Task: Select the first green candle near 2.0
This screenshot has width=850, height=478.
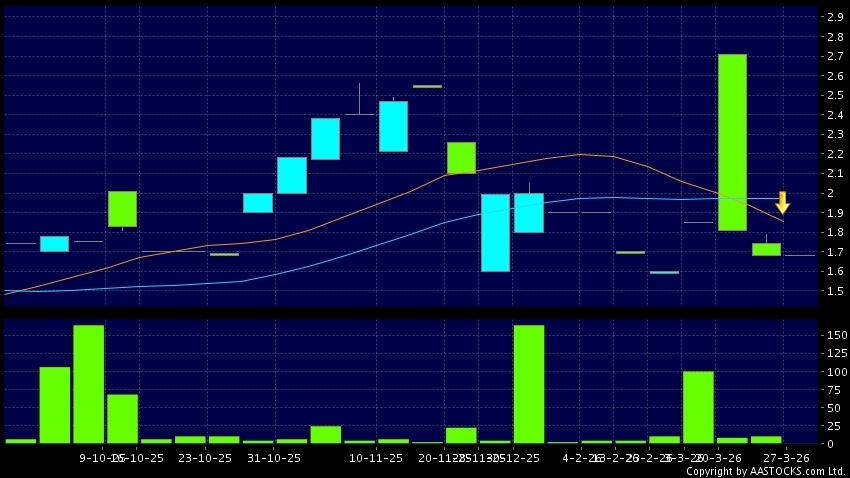Action: 122,208
